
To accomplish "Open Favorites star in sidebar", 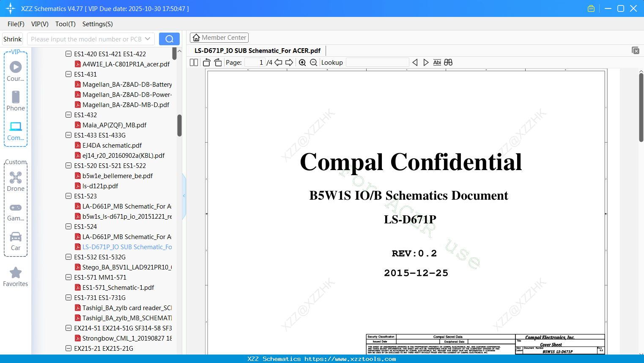I will (x=16, y=277).
